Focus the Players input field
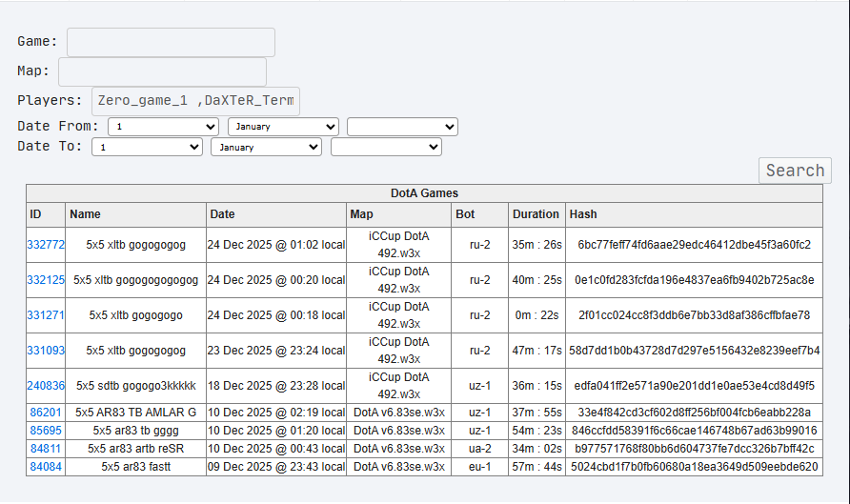This screenshot has height=504, width=850. click(195, 101)
